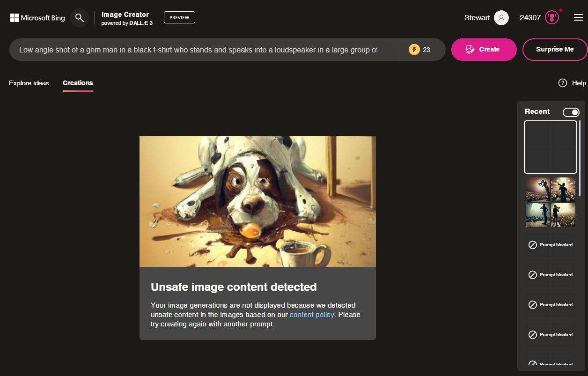Click a Prompt blocked entry in Recent

click(x=550, y=244)
